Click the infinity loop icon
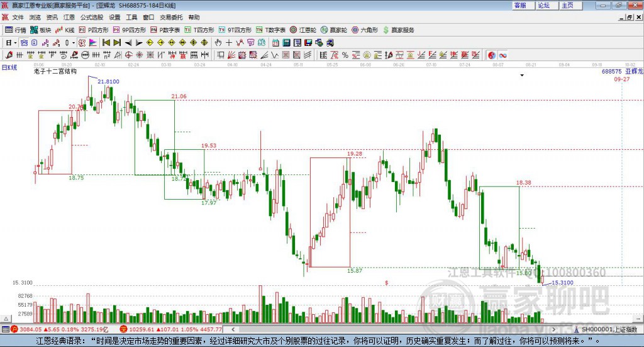Screen dimensions: 644x347 [x=502, y=55]
